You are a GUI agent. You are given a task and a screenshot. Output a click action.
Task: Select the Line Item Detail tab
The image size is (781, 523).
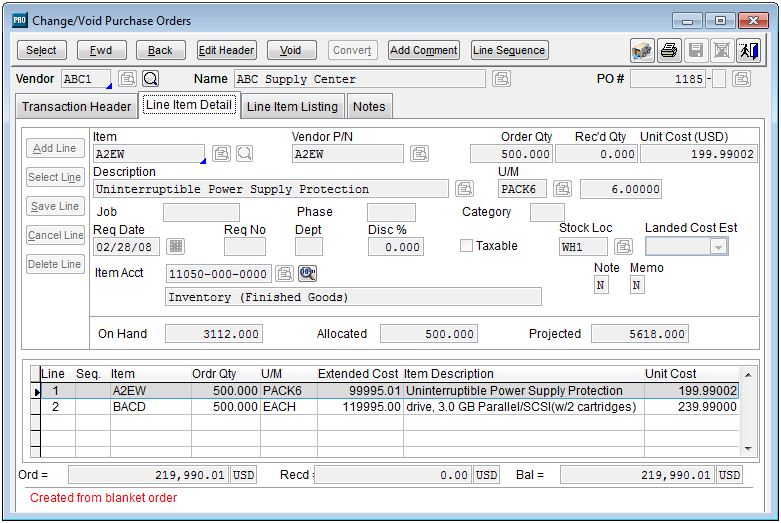click(x=189, y=105)
